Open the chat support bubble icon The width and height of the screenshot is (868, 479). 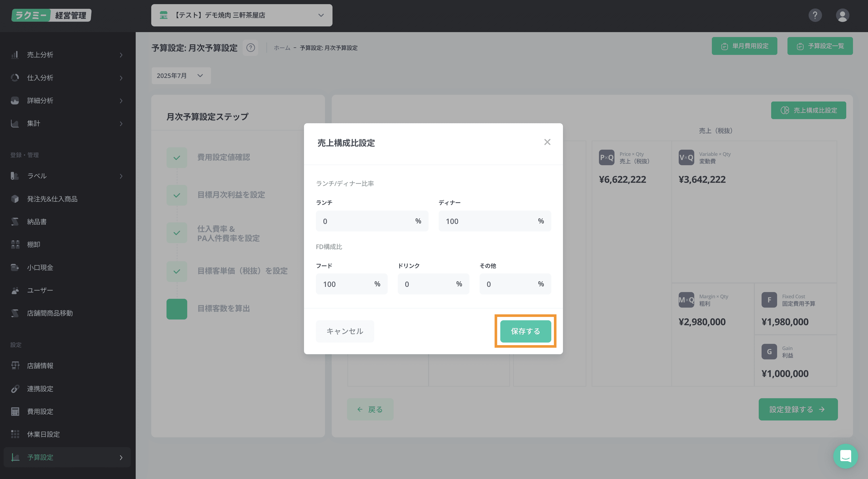pos(845,456)
